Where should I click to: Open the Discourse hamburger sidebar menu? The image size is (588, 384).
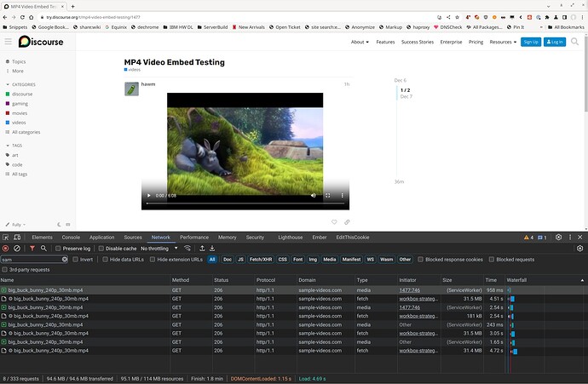(8, 42)
